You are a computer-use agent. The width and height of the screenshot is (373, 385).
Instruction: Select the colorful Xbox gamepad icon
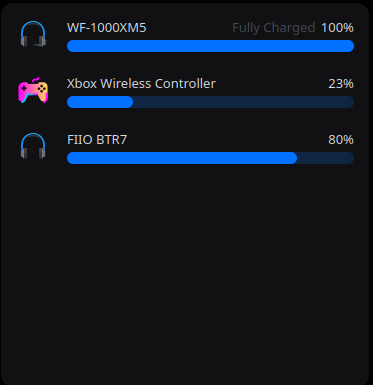pos(33,90)
